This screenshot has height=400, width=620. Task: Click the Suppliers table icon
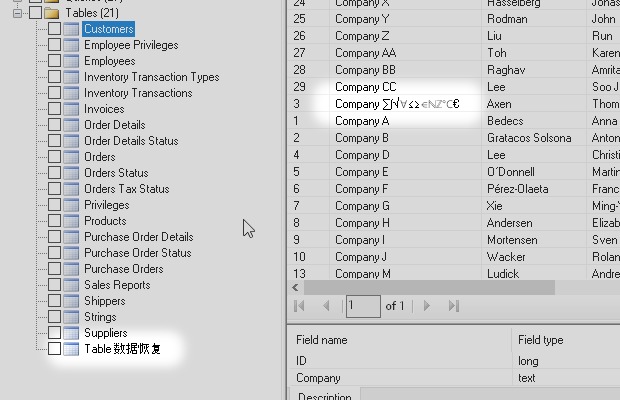coord(71,333)
